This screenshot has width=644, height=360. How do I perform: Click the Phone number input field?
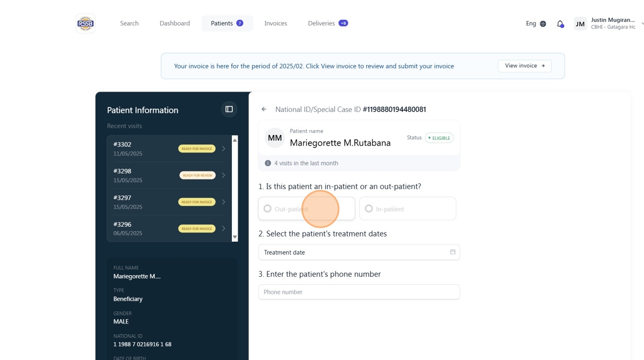[x=359, y=292]
